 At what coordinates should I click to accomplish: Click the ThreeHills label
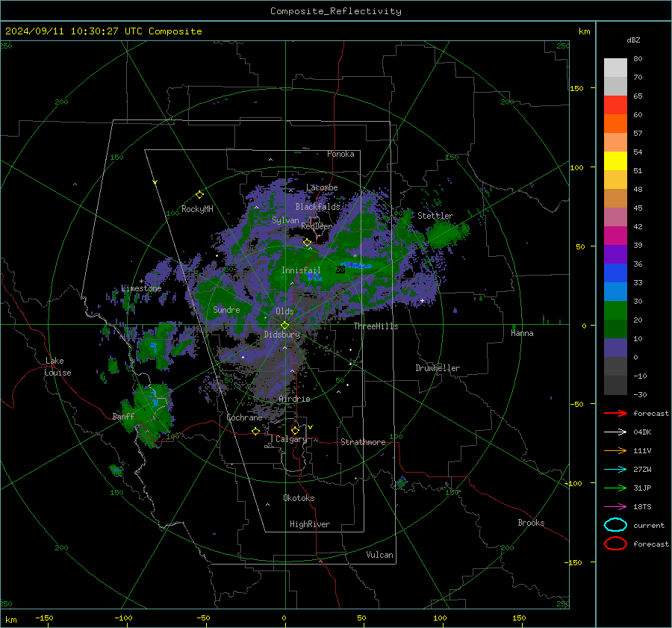tap(376, 326)
